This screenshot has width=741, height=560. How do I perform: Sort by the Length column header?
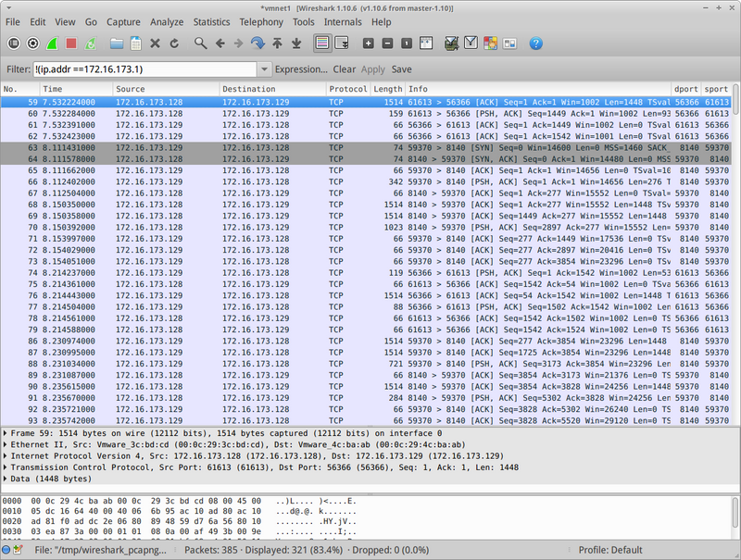coord(387,89)
